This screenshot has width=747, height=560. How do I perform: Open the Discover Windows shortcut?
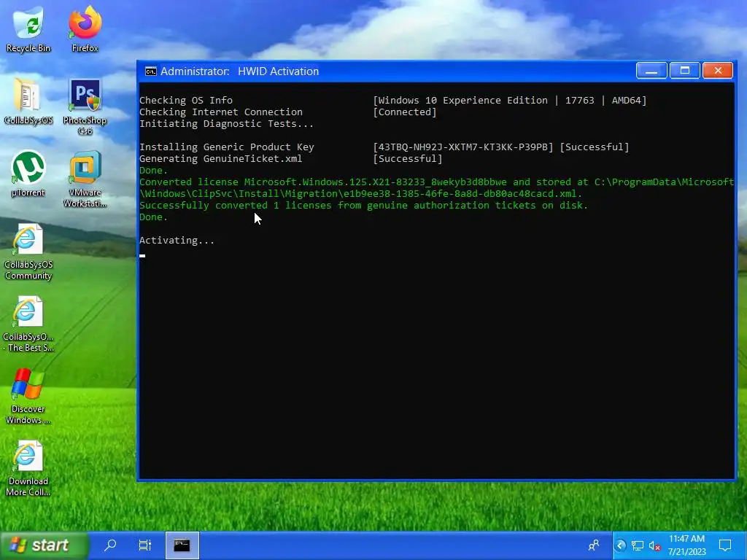(28, 397)
